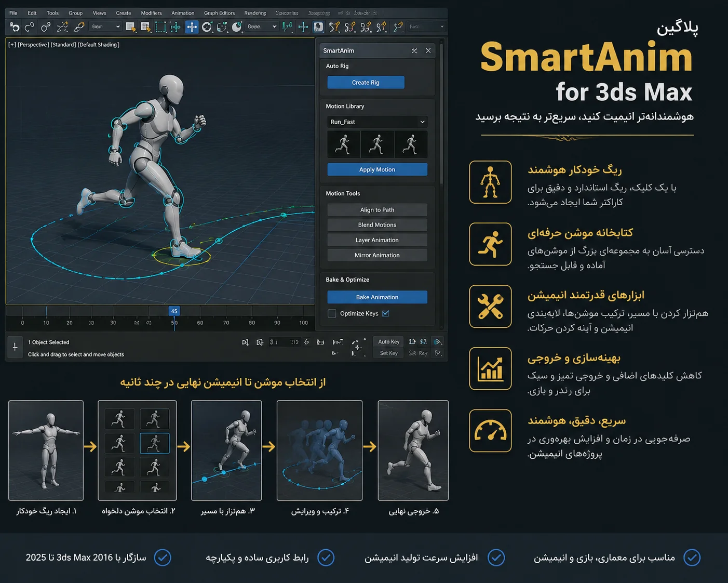Open the selection filter dropdown in toolbar

pos(105,27)
